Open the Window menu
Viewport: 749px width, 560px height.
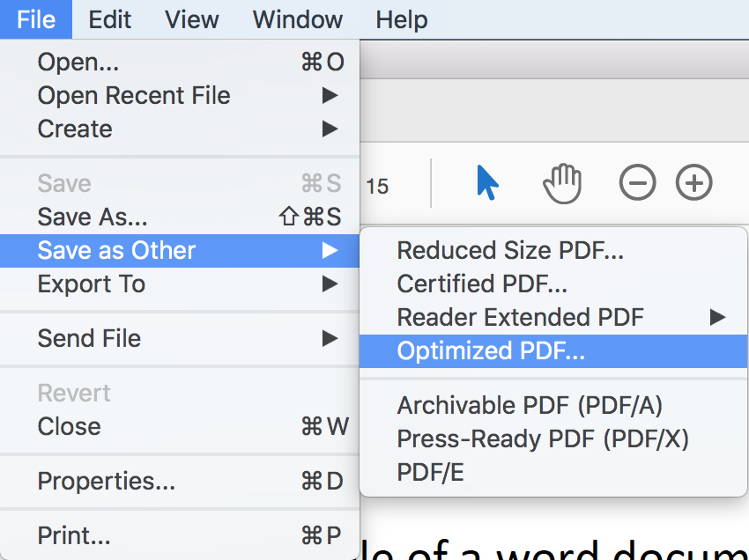pos(297,19)
